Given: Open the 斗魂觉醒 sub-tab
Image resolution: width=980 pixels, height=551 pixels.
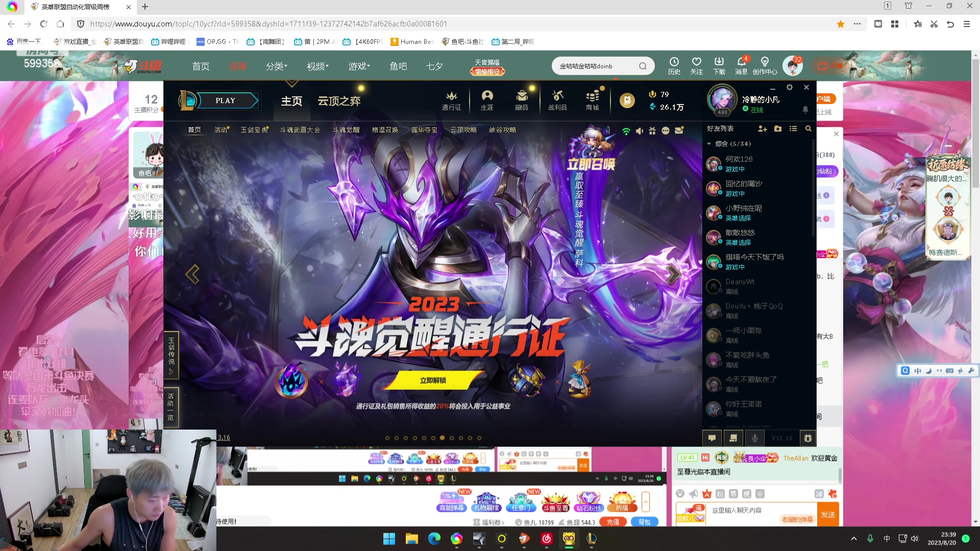Looking at the screenshot, I should click(346, 130).
